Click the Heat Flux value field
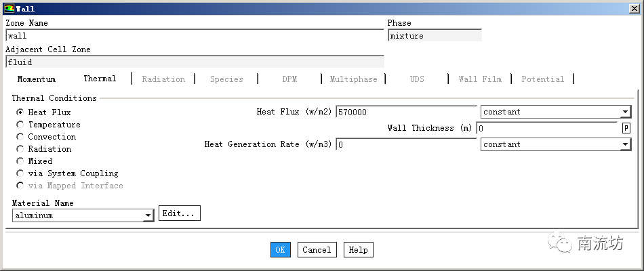Viewport: 644px width, 271px height. click(405, 112)
